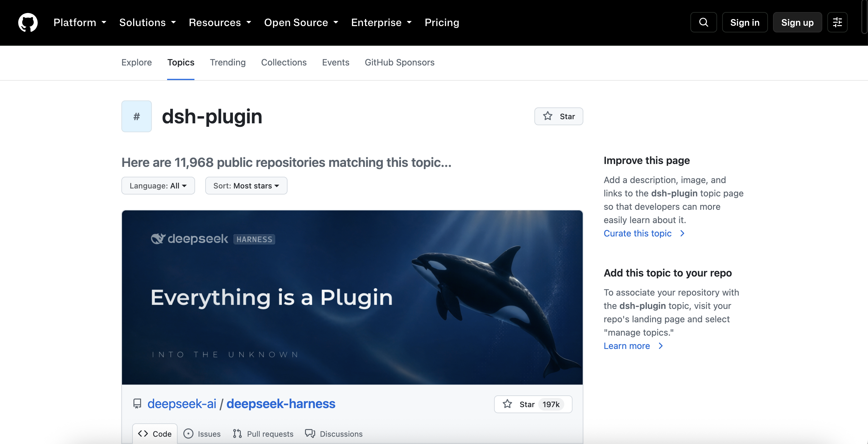Click the dsh-plugin topic heading
868x444 pixels.
[212, 116]
